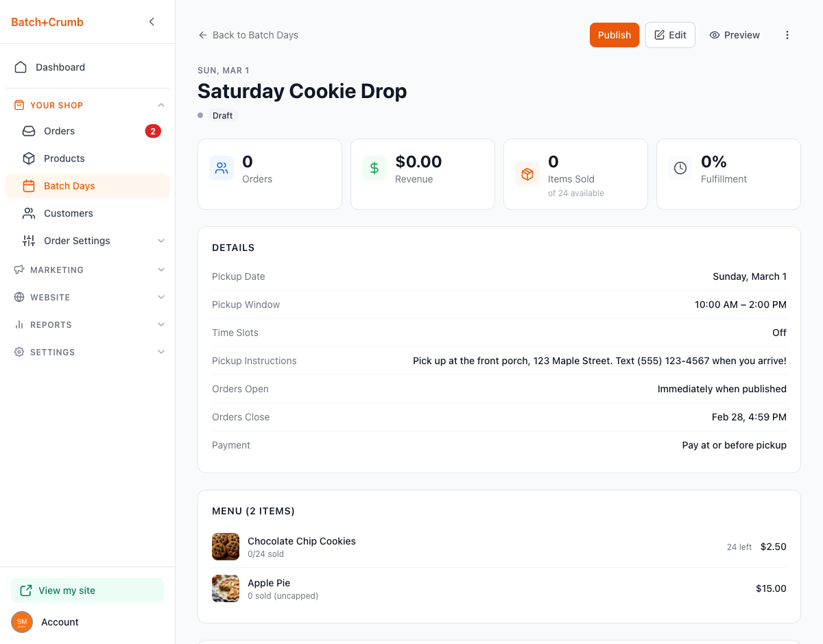823x644 pixels.
Task: Click the Edit button
Action: point(670,35)
